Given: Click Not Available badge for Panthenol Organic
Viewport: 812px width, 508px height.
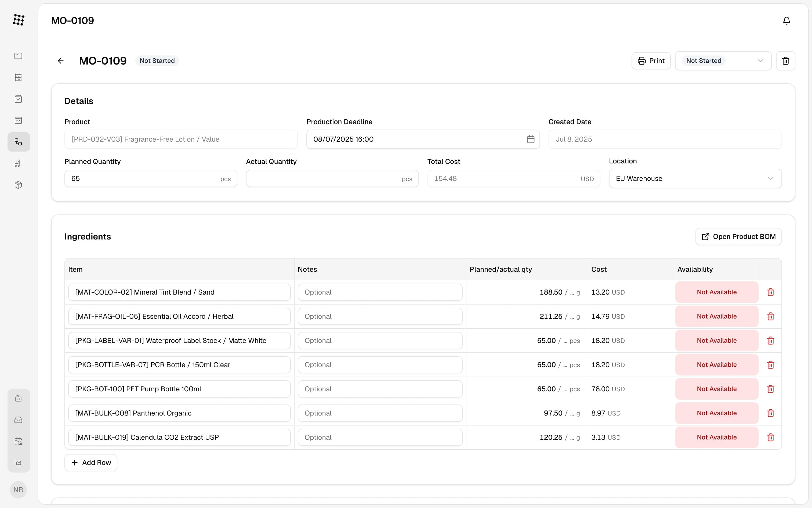Looking at the screenshot, I should 717,413.
